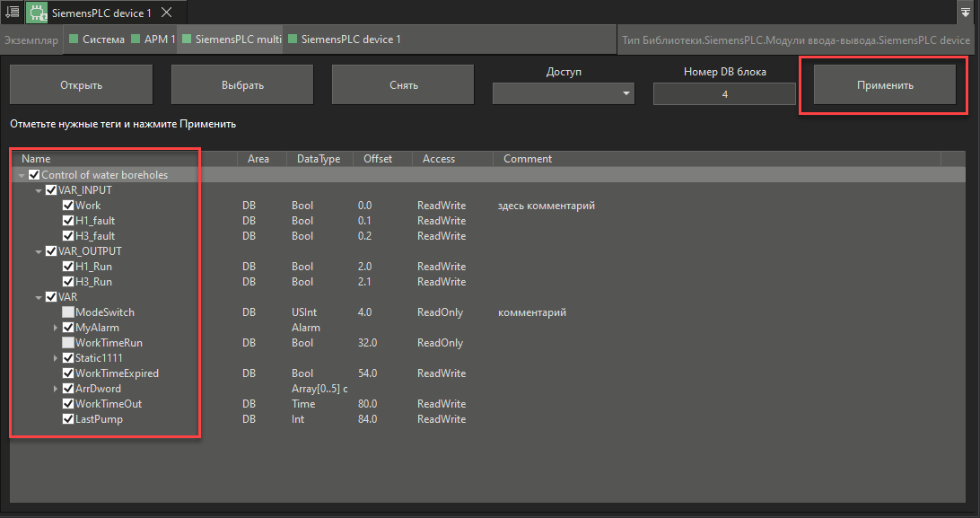Click the ReadWrite cell in LastPump row

point(442,418)
